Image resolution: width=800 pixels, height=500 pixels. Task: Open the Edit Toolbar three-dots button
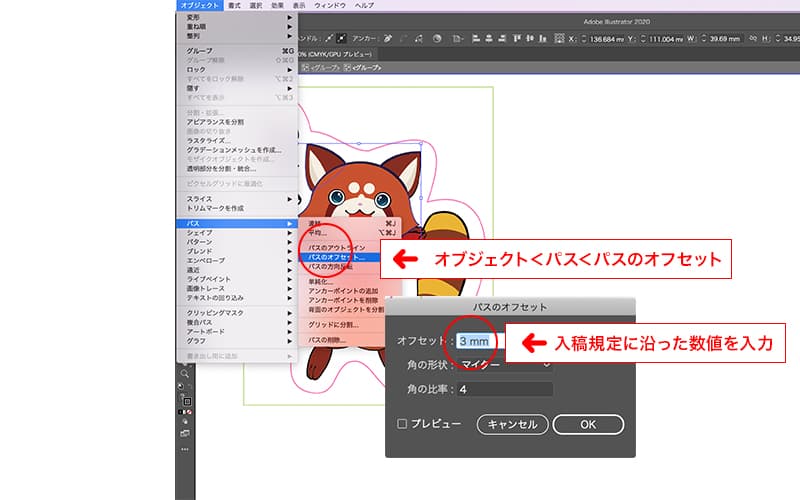pos(185,449)
